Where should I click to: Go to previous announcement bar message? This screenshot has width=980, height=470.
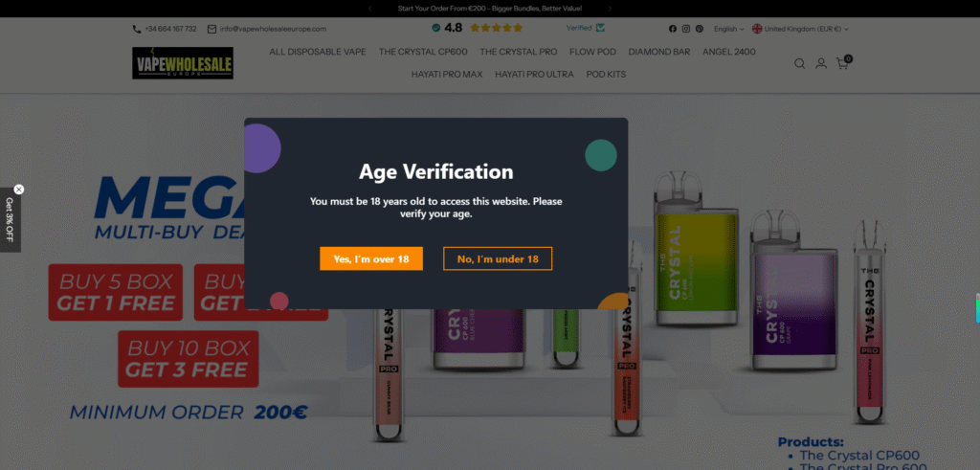pyautogui.click(x=370, y=9)
